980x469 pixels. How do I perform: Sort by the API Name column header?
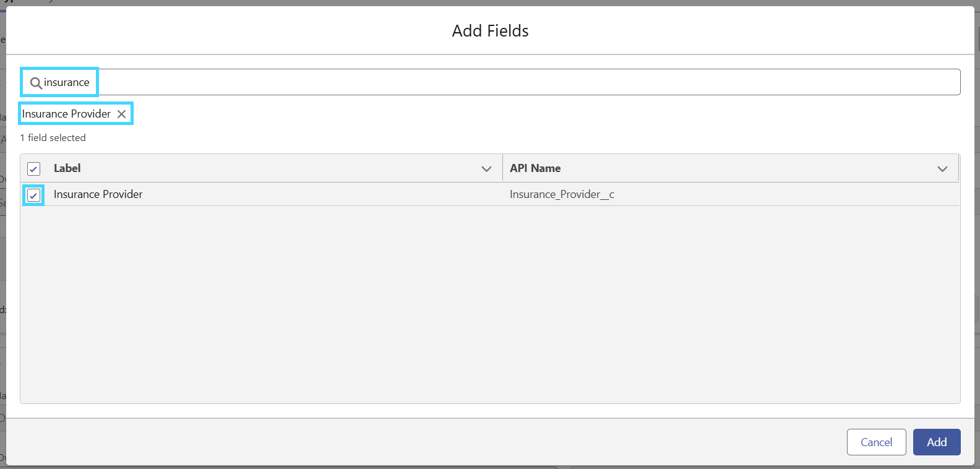(x=535, y=168)
